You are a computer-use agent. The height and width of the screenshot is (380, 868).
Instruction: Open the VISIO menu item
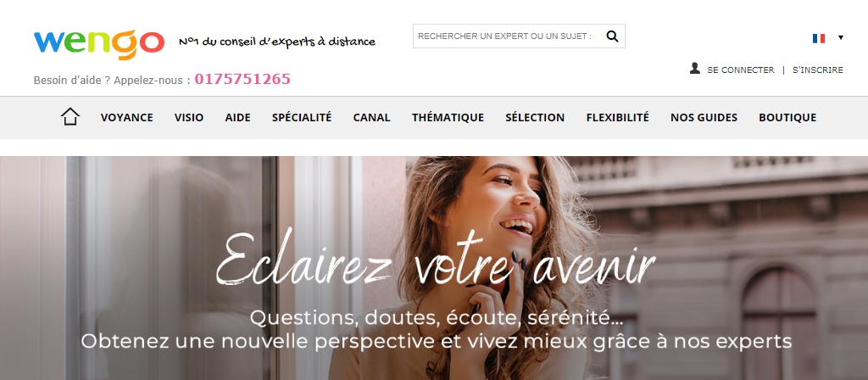189,117
